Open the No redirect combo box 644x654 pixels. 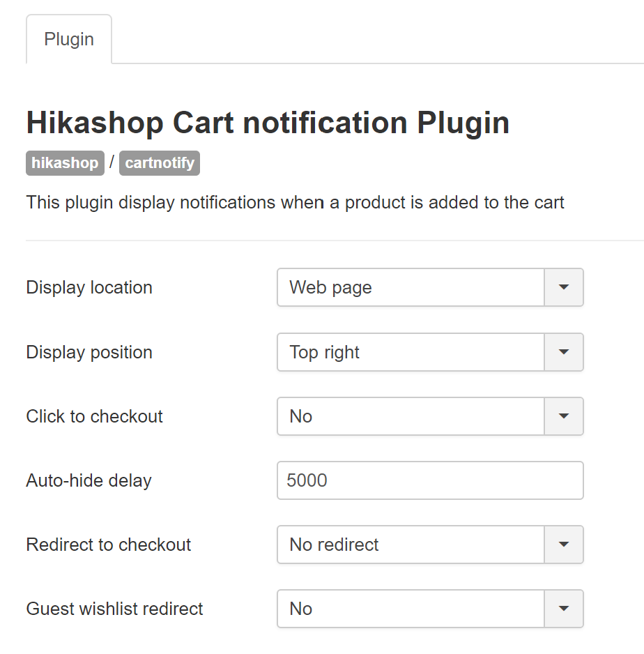click(411, 545)
